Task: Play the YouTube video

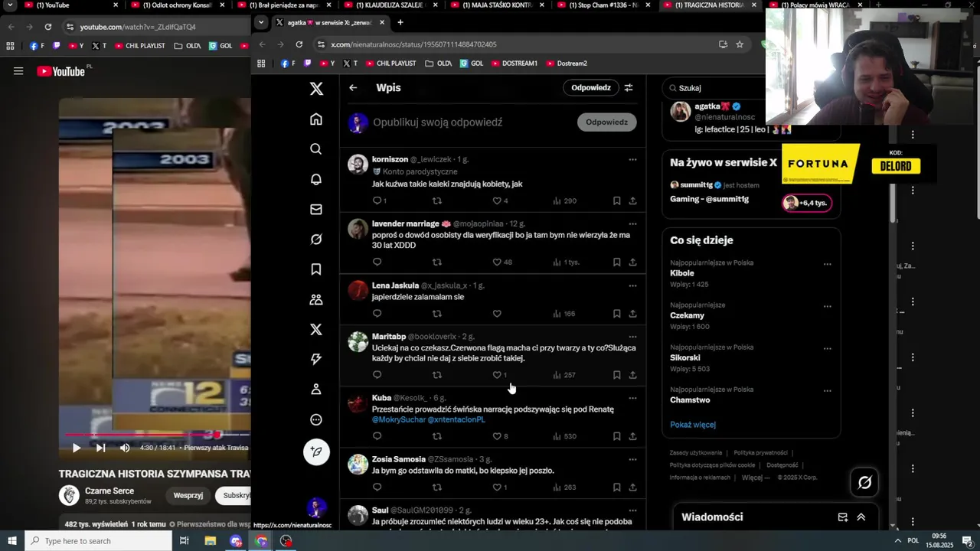Action: coord(77,448)
